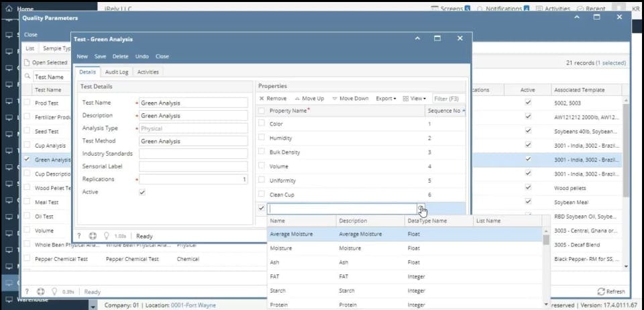Open 0001-Fort Wayne location link
This screenshot has height=310, width=644.
(x=193, y=305)
